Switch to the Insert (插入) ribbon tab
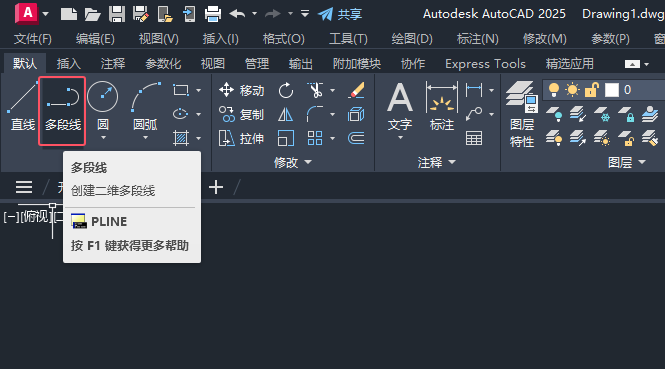The height and width of the screenshot is (369, 665). point(69,64)
